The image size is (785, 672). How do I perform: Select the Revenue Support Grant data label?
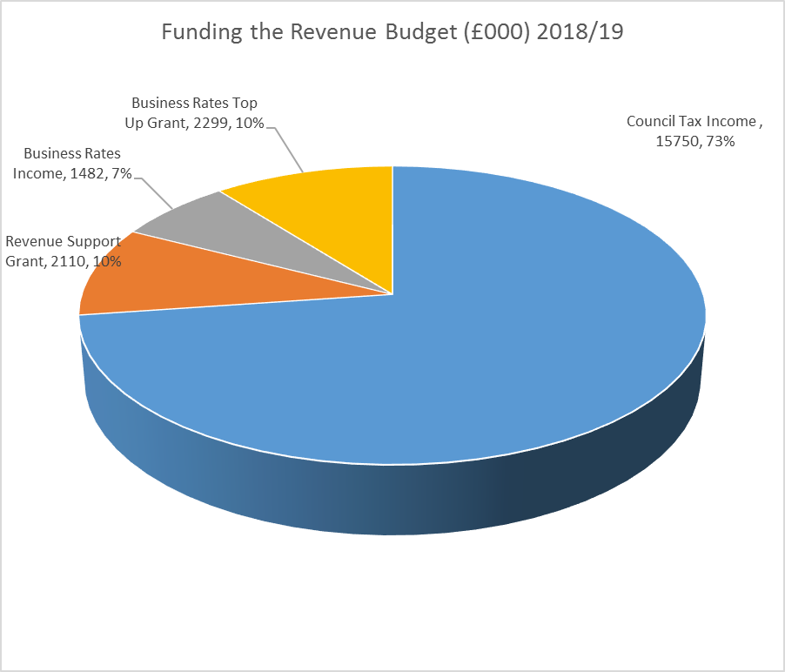point(64,251)
